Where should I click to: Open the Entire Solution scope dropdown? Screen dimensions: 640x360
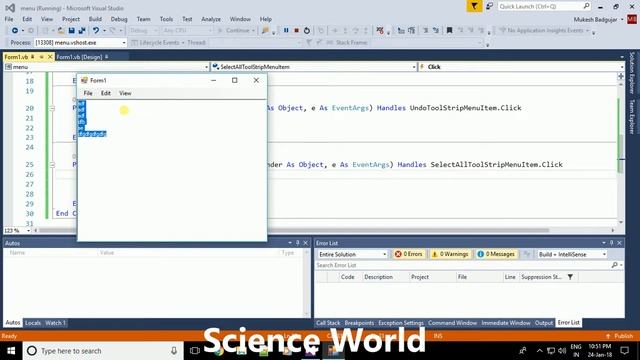[x=352, y=254]
